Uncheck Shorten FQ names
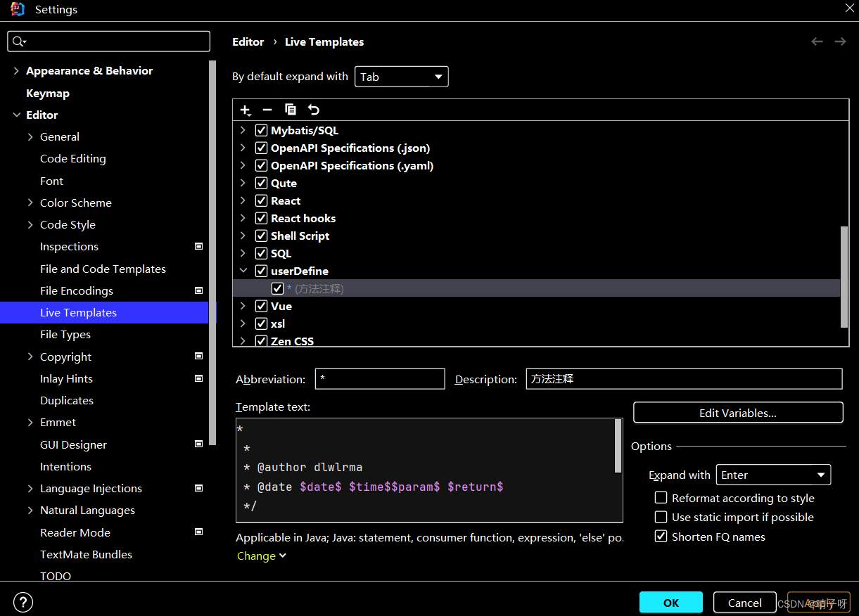 (661, 537)
